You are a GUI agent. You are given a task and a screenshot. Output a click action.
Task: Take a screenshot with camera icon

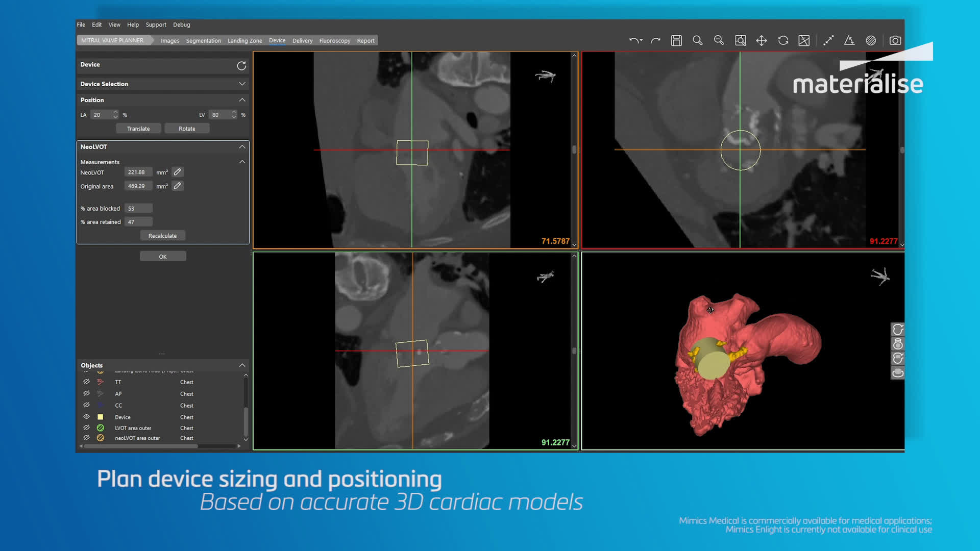click(895, 41)
